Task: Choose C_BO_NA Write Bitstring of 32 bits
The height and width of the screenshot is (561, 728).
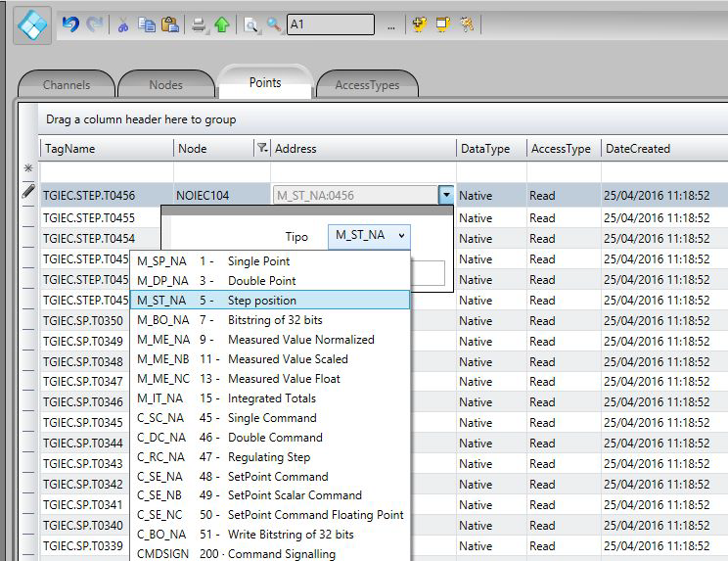Action: click(270, 534)
